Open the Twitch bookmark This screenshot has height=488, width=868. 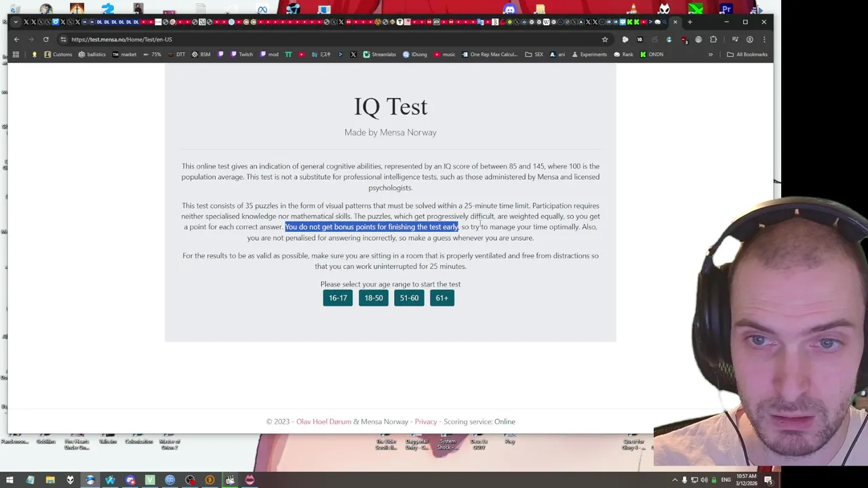241,54
